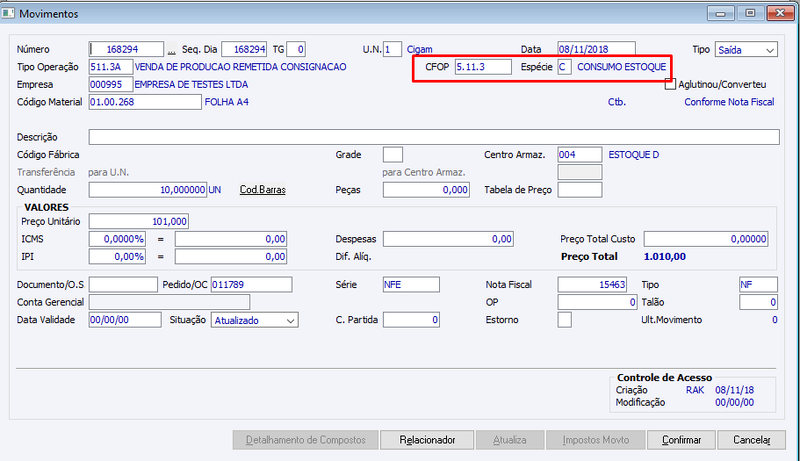The width and height of the screenshot is (800, 461).
Task: Click the Pedido/OC field 011789
Action: (x=252, y=285)
